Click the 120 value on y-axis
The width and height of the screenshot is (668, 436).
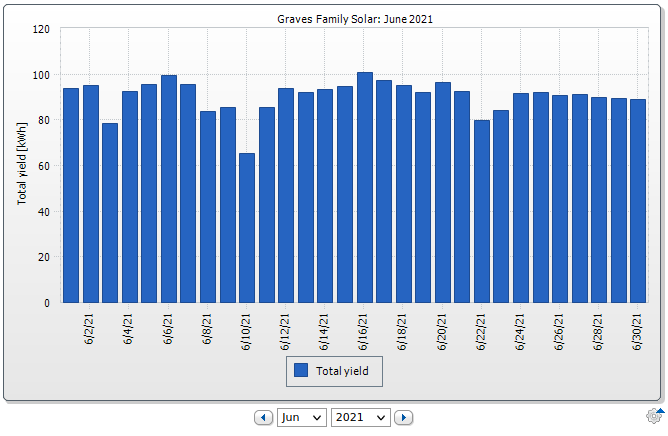(x=40, y=29)
